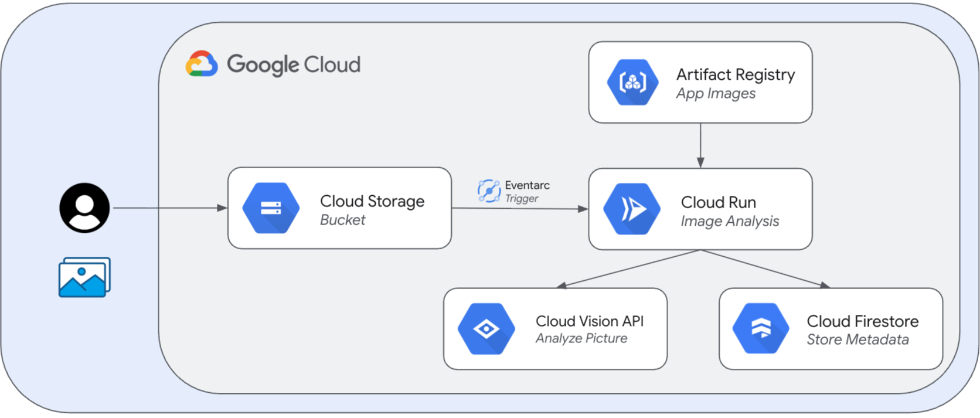Select the Analyze Picture subtitle

[x=581, y=338]
